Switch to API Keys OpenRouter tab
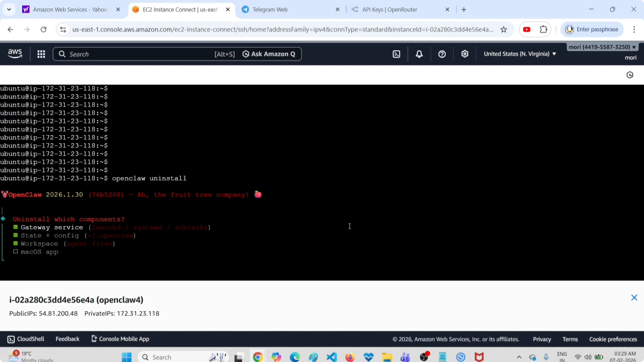 [x=390, y=9]
